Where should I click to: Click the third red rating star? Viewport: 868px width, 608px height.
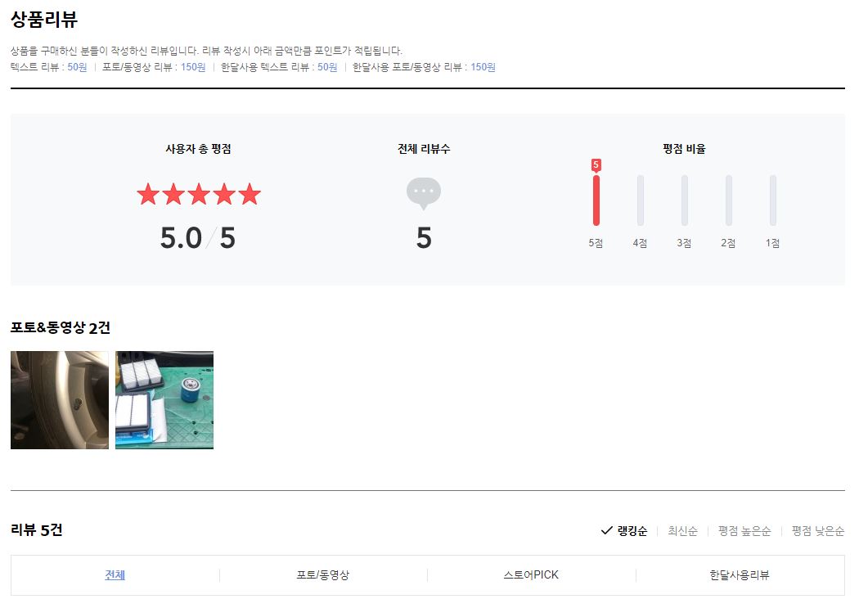coord(199,195)
